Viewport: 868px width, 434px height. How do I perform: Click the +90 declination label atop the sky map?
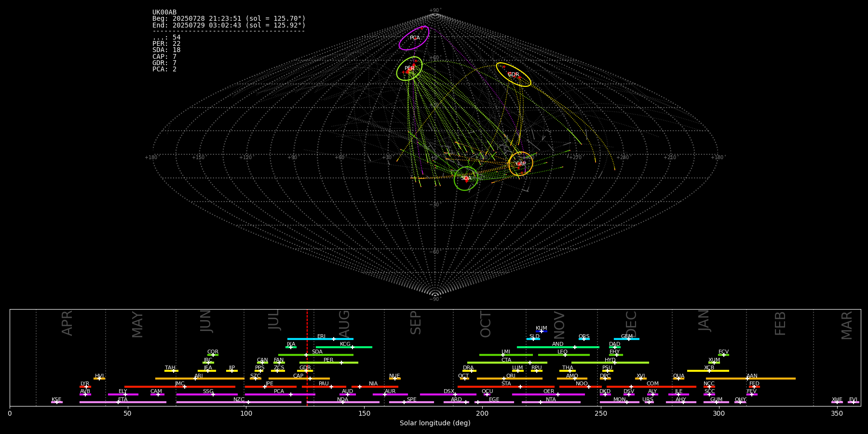pyautogui.click(x=434, y=11)
